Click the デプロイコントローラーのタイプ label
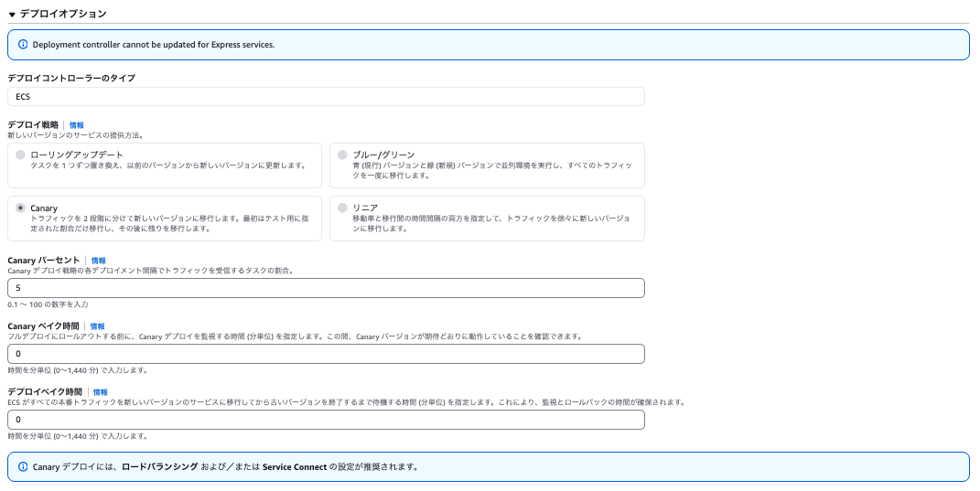This screenshot has width=980, height=491. point(71,78)
